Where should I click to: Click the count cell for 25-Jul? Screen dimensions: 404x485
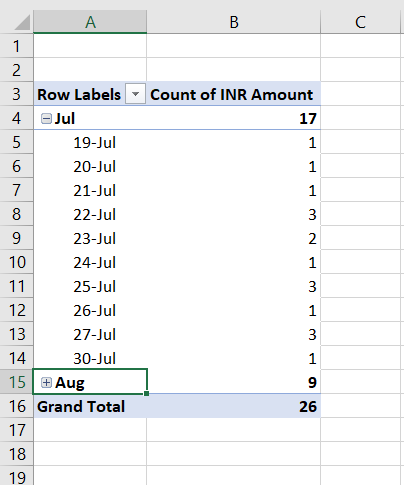(234, 287)
